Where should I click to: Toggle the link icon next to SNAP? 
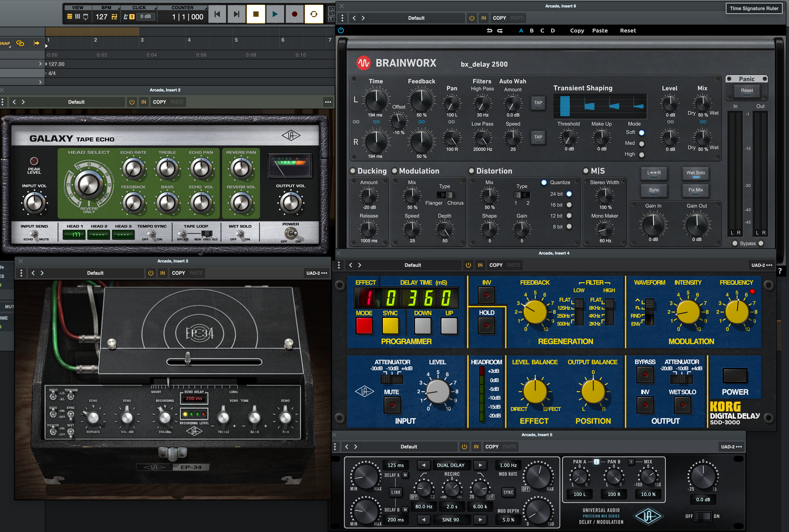tap(20, 43)
